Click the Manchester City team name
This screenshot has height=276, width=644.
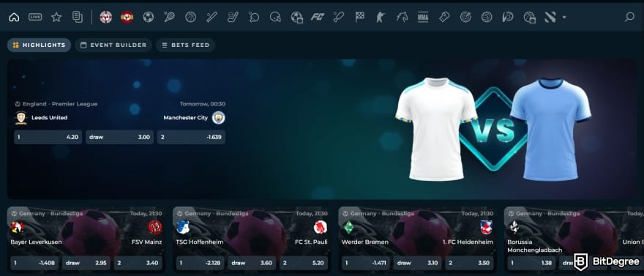[x=186, y=117]
